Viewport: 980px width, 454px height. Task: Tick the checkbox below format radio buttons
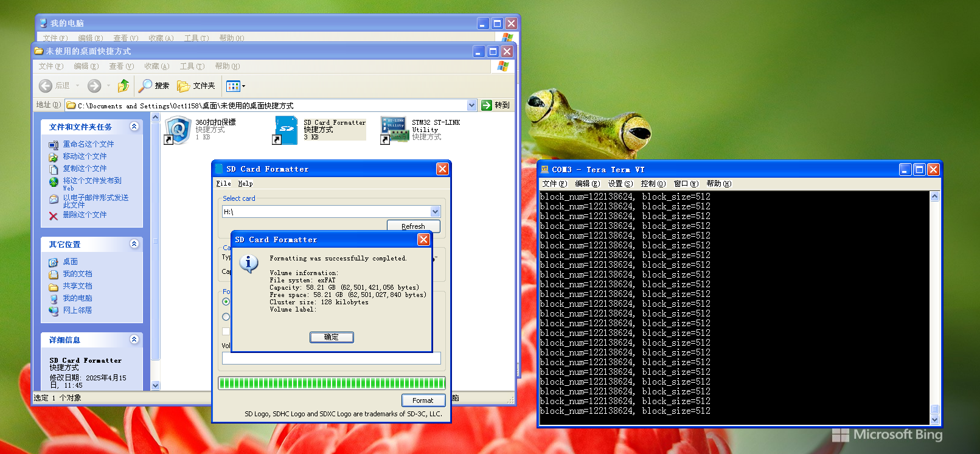pos(226,331)
